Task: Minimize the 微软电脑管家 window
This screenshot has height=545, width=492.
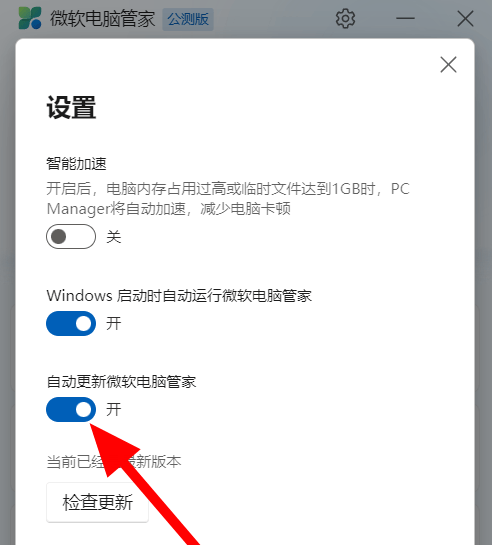Action: [405, 18]
